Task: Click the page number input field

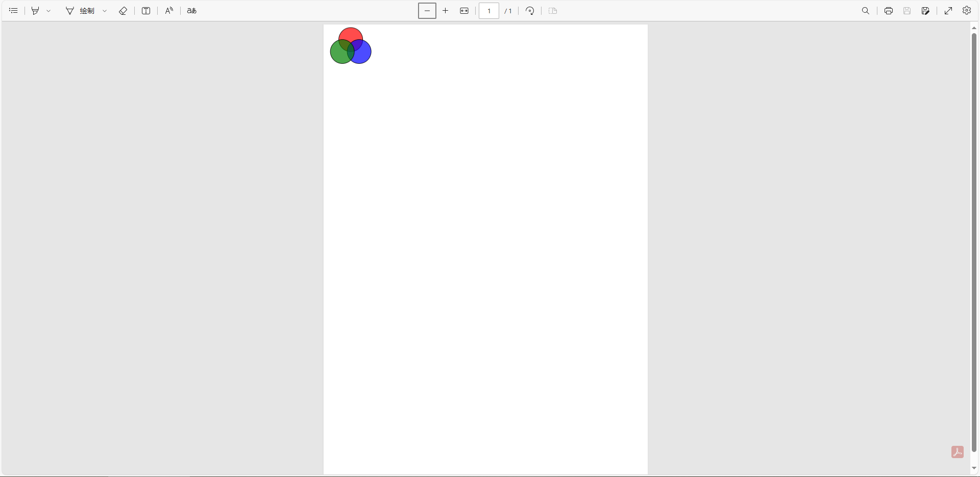Action: click(488, 11)
